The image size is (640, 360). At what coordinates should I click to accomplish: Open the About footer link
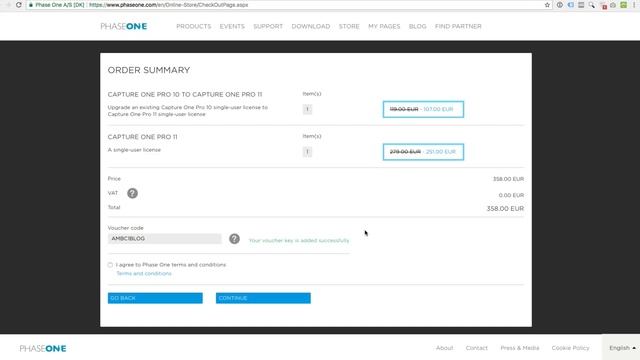pyautogui.click(x=444, y=348)
